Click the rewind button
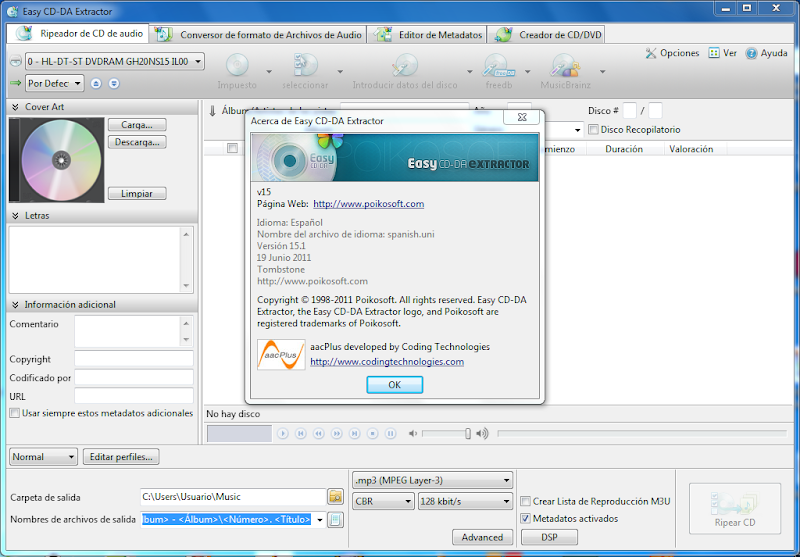 (318, 434)
